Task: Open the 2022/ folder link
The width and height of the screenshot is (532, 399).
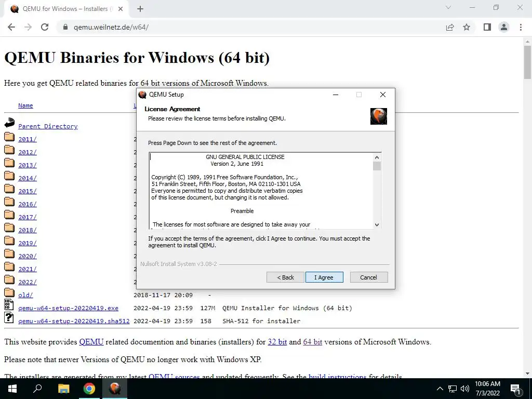Action: click(x=28, y=282)
